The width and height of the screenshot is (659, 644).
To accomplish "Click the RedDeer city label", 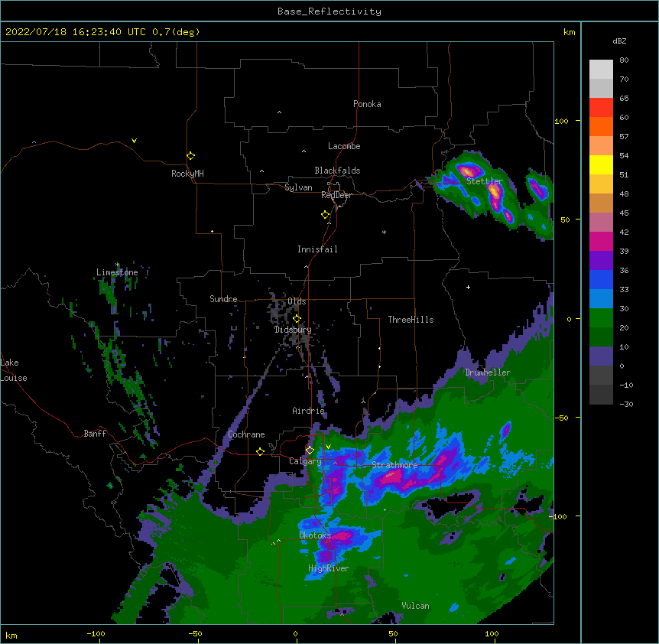I will [x=336, y=195].
